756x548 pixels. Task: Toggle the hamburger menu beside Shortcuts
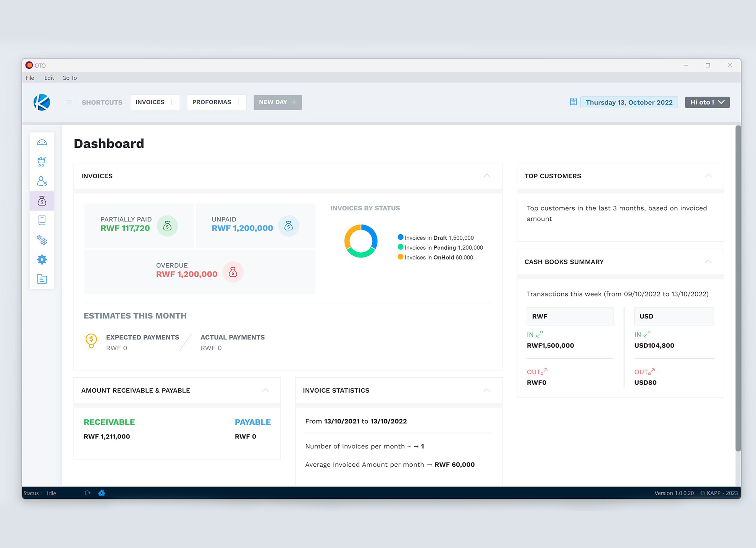69,102
